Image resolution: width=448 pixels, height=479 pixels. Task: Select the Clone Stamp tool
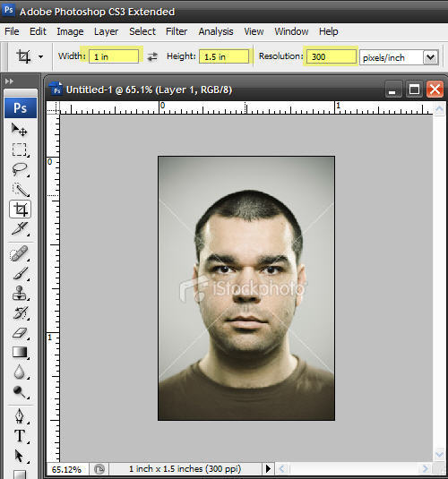(x=21, y=294)
